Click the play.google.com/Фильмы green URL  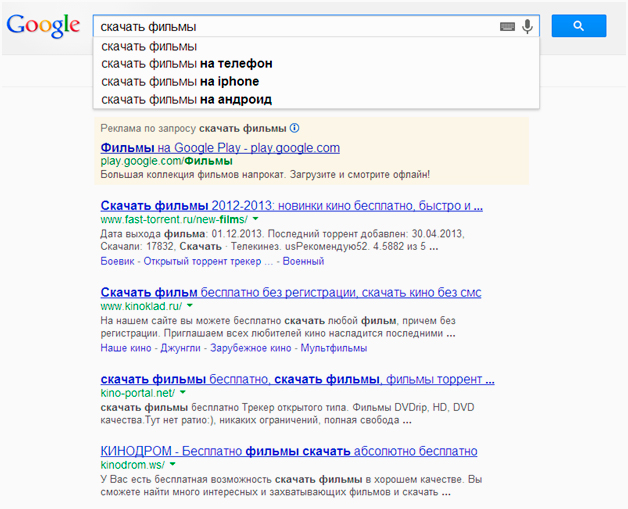point(166,161)
